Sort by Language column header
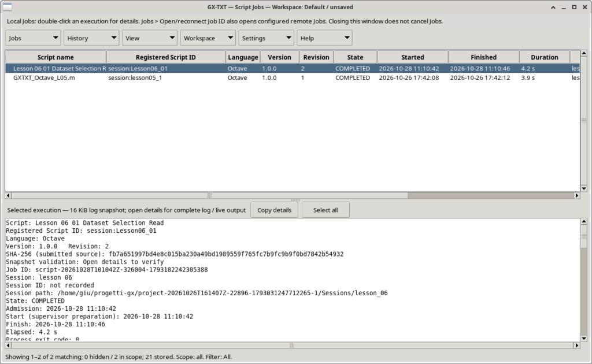 coord(243,57)
